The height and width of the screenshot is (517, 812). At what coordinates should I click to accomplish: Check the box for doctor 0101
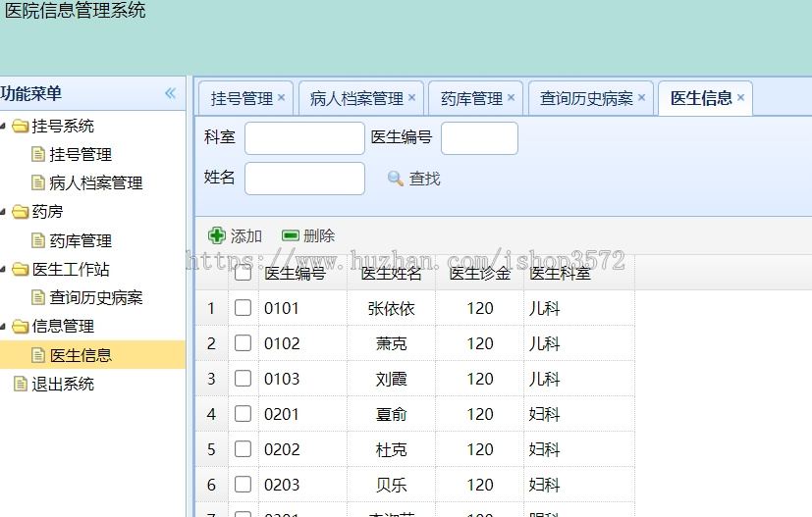(243, 308)
